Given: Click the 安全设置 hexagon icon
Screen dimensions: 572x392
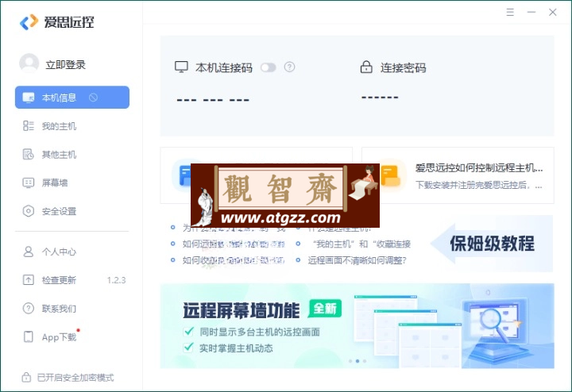Looking at the screenshot, I should (x=29, y=211).
